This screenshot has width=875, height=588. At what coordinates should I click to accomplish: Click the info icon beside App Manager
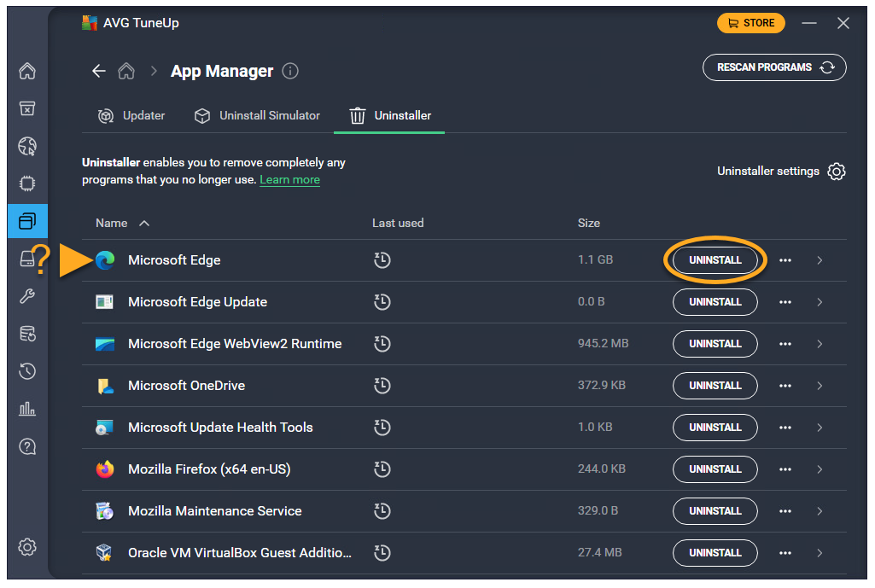coord(290,71)
